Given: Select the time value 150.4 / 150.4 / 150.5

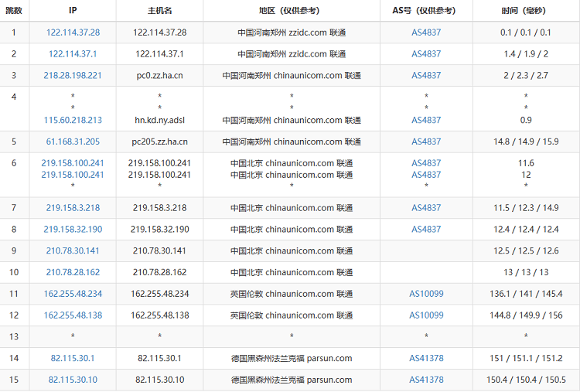Looking at the screenshot, I should click(526, 380).
